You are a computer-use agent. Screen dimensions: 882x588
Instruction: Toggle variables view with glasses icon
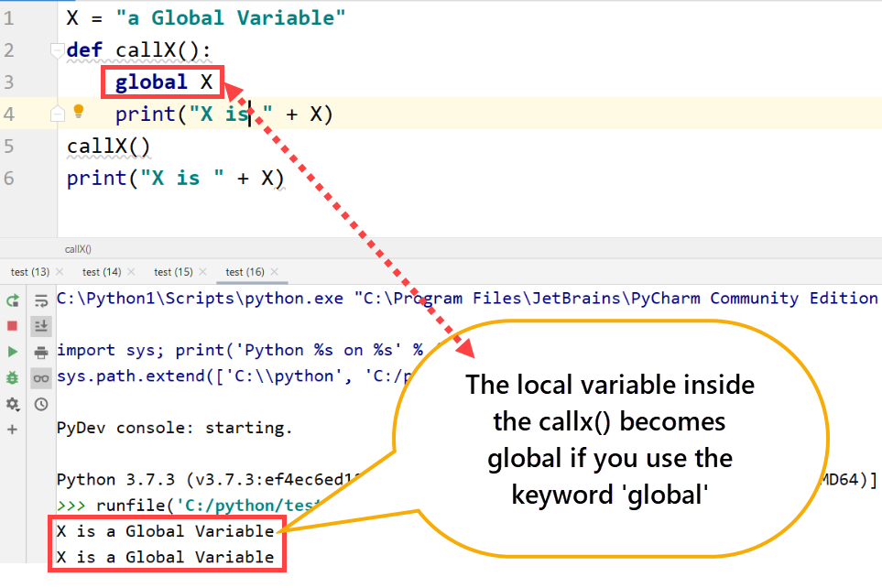tap(41, 377)
